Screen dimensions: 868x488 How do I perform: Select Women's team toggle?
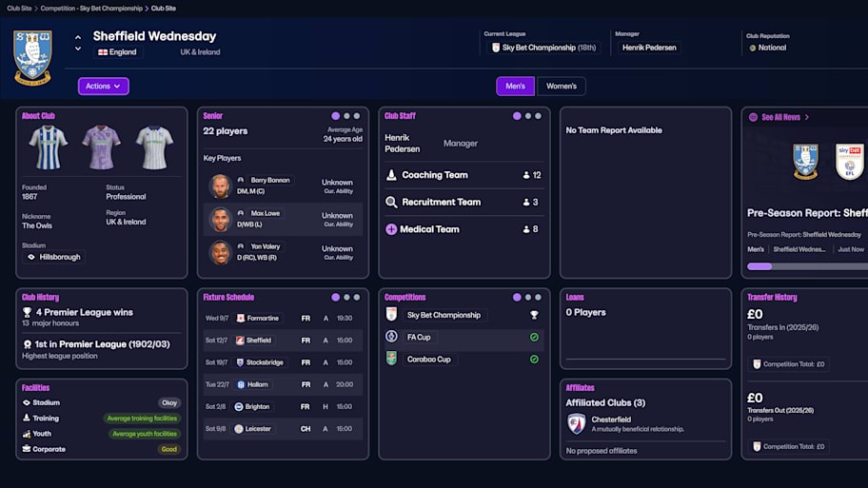[561, 87]
